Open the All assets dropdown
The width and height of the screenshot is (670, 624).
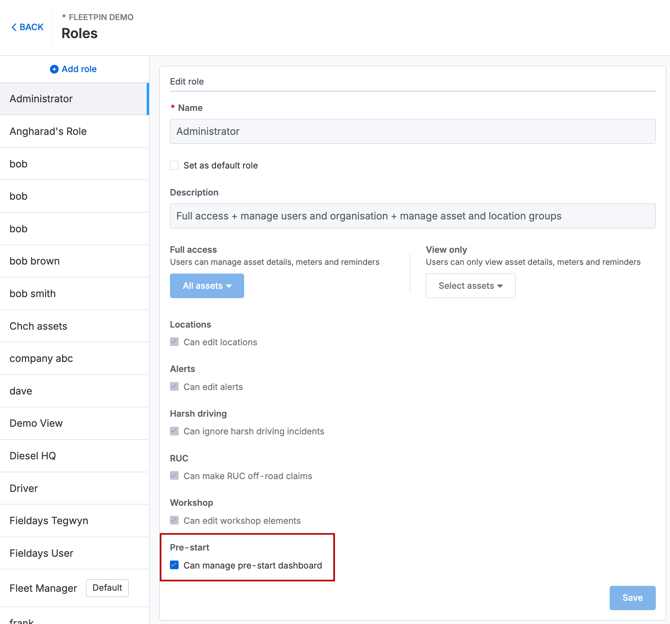tap(207, 286)
